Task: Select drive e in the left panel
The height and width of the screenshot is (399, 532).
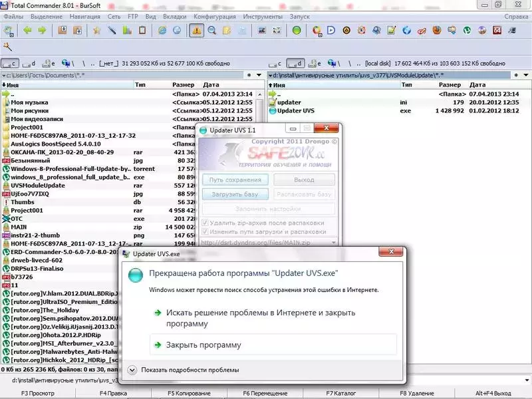Action: 49,63
